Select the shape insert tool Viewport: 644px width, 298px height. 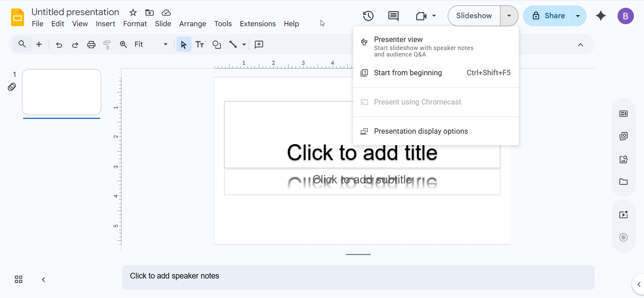point(217,44)
